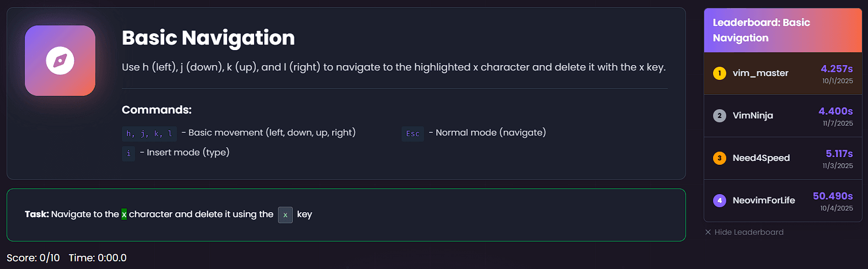Click the Basic Navigation lesson title
The height and width of the screenshot is (269, 868).
coord(208,38)
